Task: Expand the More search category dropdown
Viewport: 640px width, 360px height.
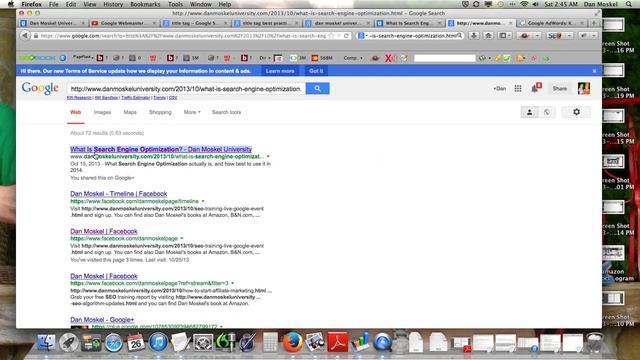Action: (x=192, y=112)
